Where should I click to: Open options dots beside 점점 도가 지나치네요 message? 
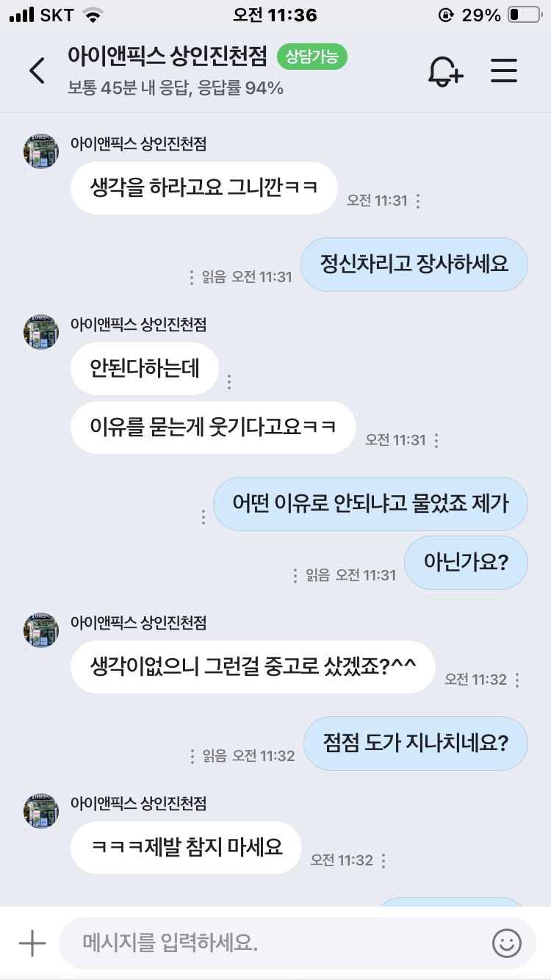tap(192, 755)
